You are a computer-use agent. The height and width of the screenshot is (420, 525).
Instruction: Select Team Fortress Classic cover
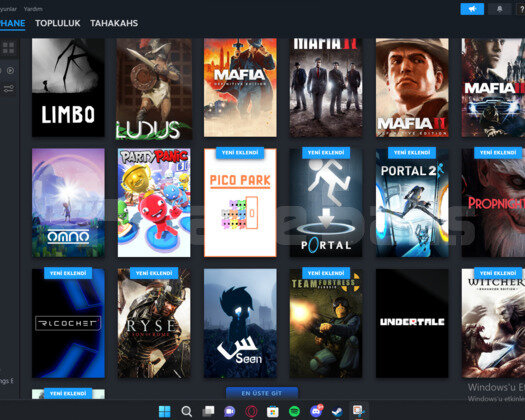(326, 323)
